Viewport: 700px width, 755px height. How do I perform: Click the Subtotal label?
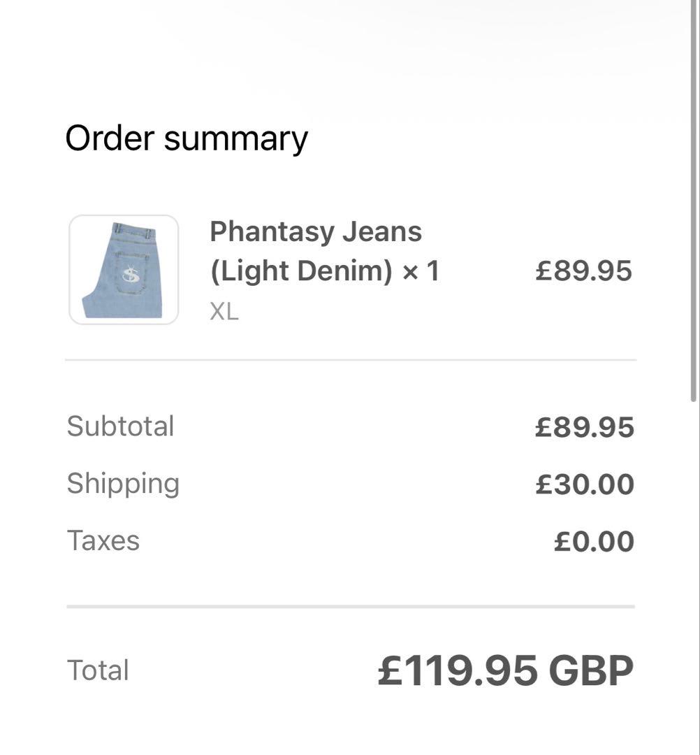click(x=120, y=426)
